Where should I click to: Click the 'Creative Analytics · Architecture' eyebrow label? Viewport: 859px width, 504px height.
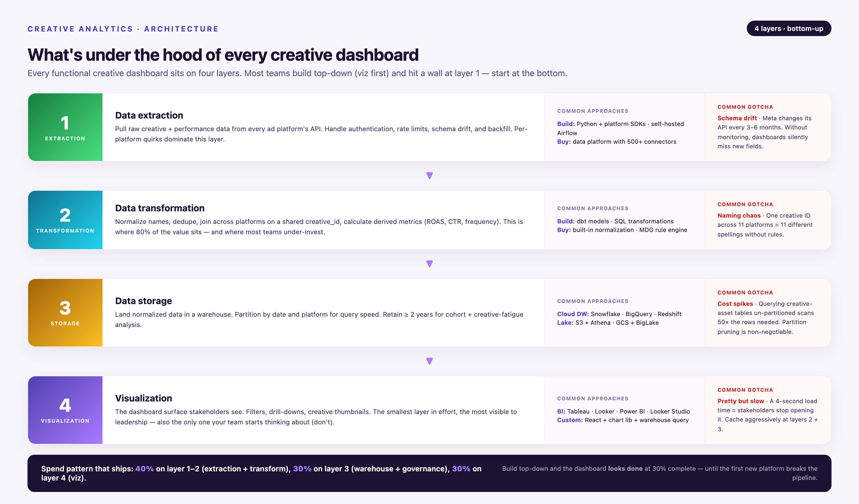[123, 29]
